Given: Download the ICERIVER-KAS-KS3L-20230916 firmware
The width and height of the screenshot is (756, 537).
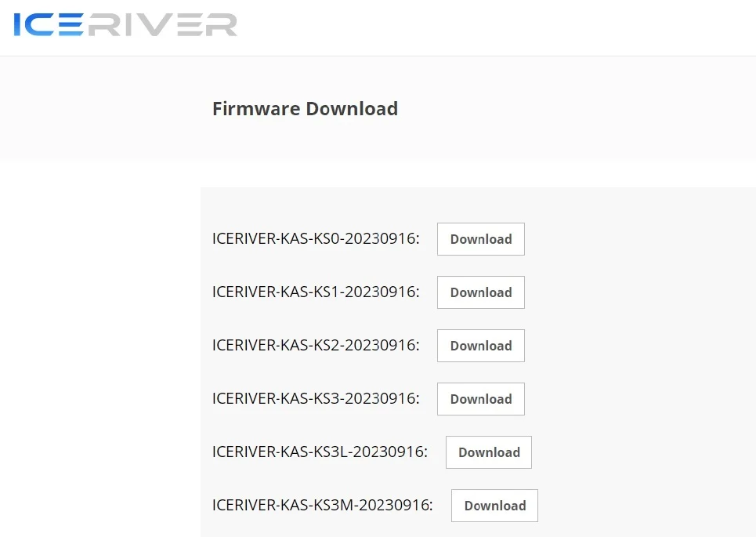Looking at the screenshot, I should pyautogui.click(x=489, y=452).
